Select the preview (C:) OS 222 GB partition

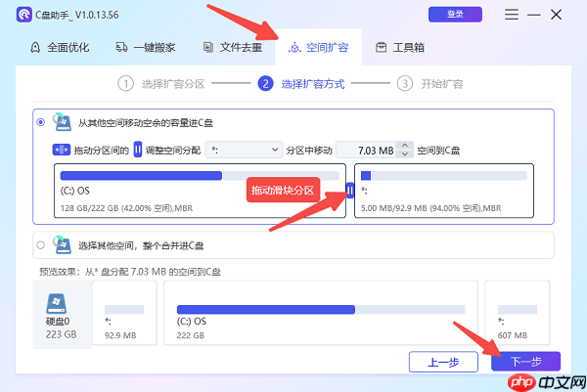321,313
